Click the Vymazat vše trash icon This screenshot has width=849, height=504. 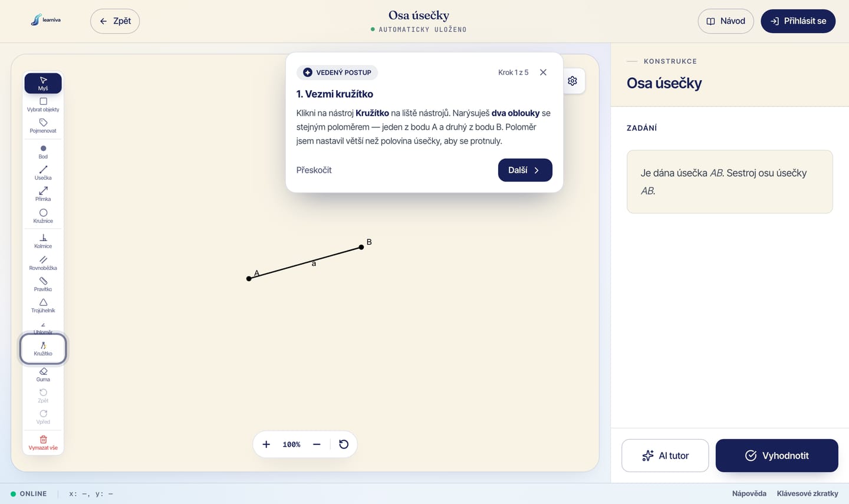pyautogui.click(x=43, y=443)
